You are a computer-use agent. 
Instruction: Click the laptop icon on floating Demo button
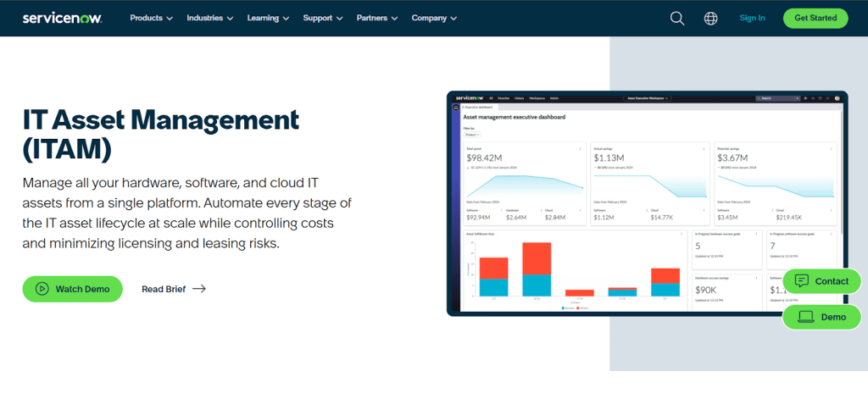(x=805, y=317)
